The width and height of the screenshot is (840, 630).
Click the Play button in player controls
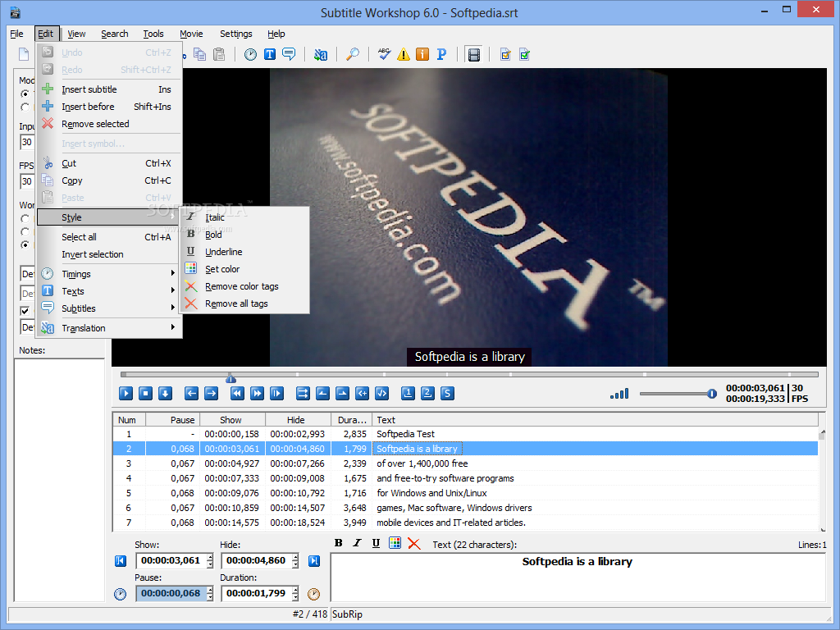coord(126,394)
